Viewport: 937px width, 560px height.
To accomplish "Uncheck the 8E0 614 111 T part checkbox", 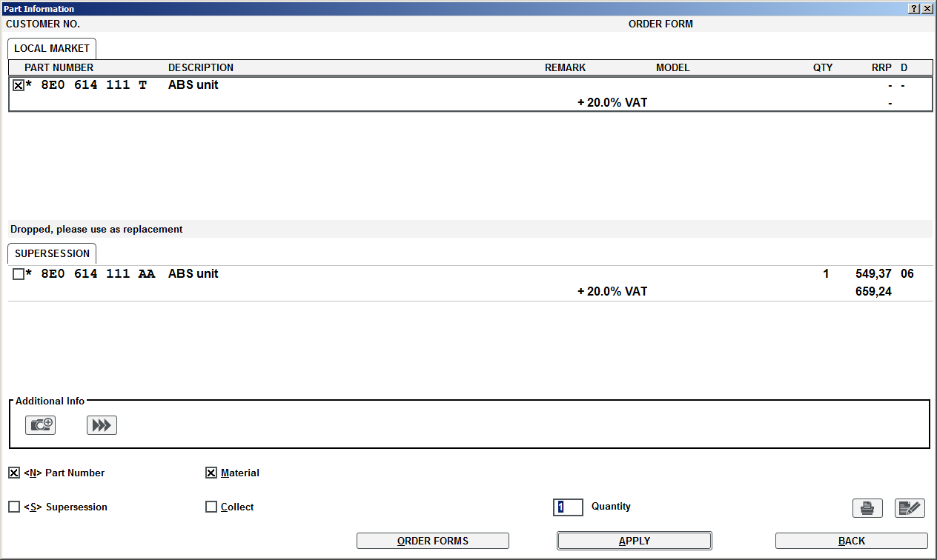I will pyautogui.click(x=19, y=85).
